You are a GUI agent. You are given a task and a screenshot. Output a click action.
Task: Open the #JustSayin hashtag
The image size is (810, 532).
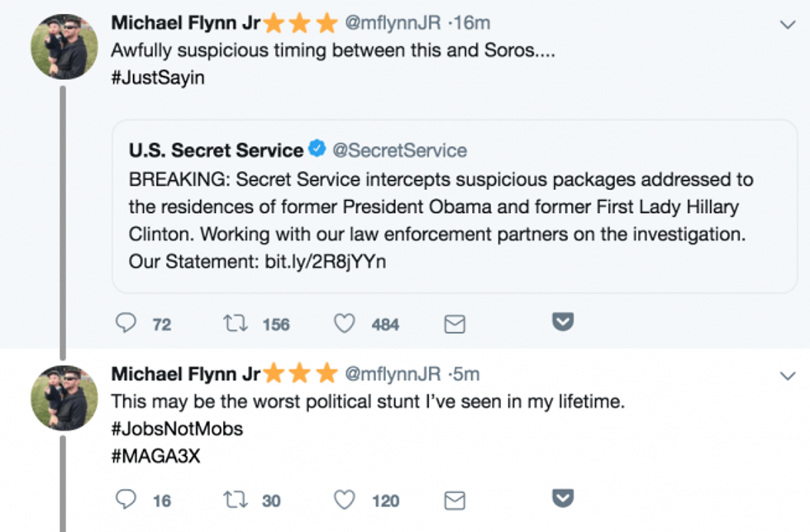tap(156, 78)
